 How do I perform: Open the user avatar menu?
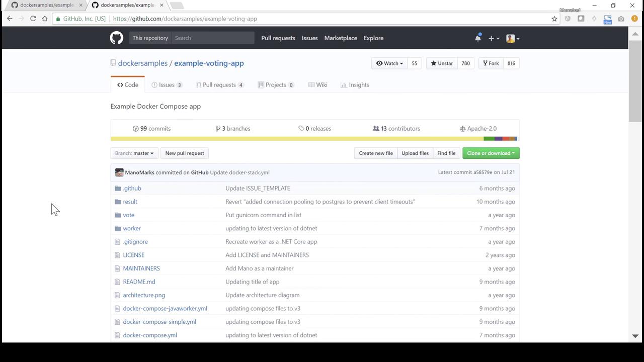point(513,38)
